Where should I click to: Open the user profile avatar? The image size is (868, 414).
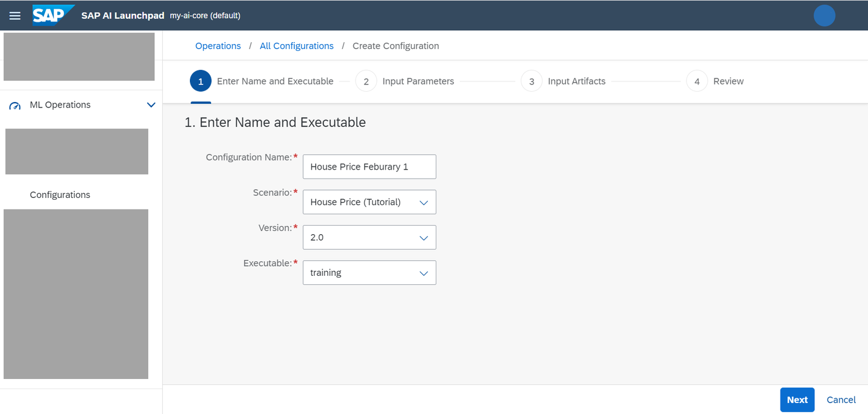click(x=824, y=16)
